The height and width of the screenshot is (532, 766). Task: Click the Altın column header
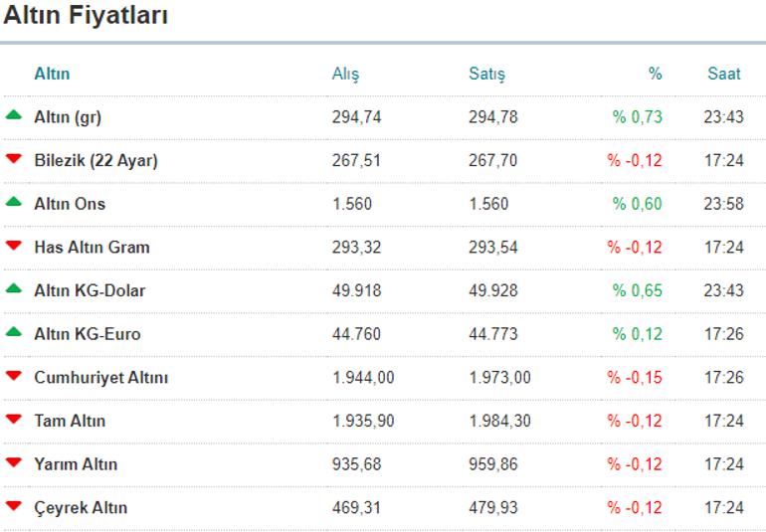(52, 74)
